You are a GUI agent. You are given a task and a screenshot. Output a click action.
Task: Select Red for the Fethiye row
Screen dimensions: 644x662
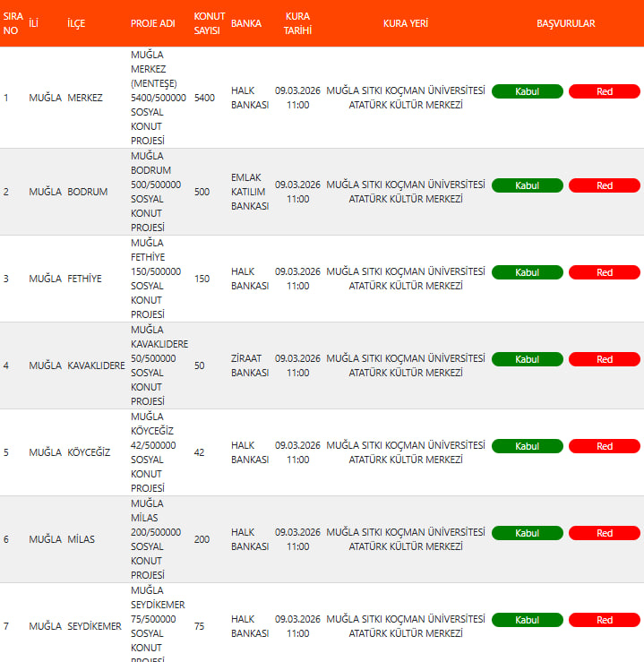605,272
